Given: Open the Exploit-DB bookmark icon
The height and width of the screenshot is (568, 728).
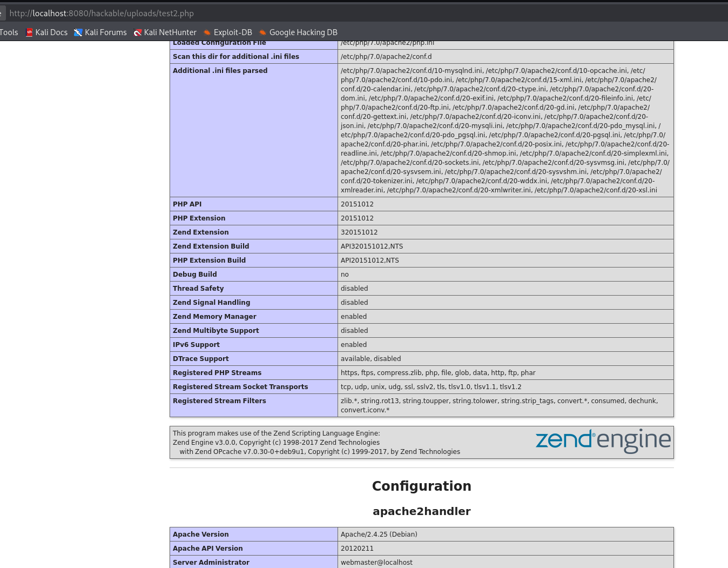Looking at the screenshot, I should coord(207,32).
